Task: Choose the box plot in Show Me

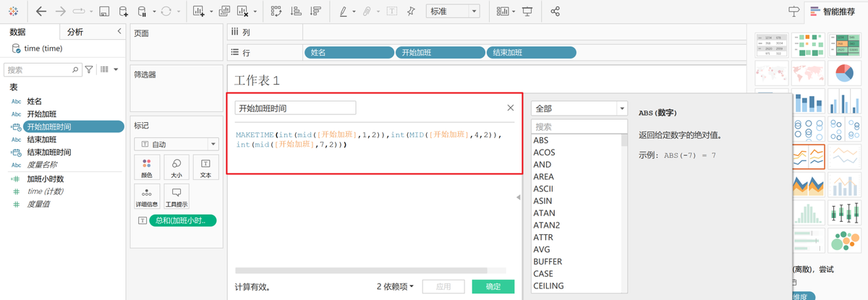Action: [x=845, y=213]
